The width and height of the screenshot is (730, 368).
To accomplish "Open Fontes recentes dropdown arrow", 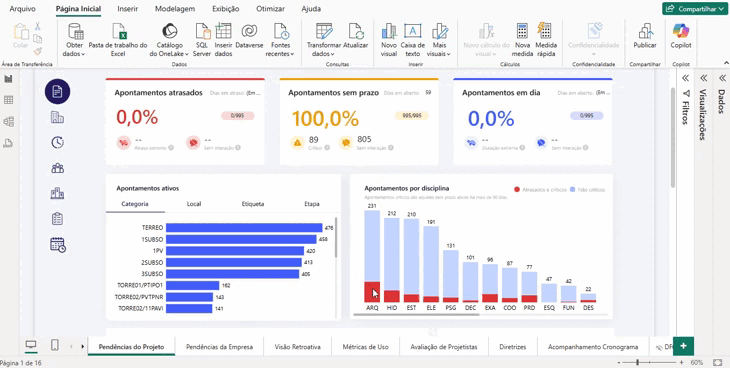I will click(292, 54).
